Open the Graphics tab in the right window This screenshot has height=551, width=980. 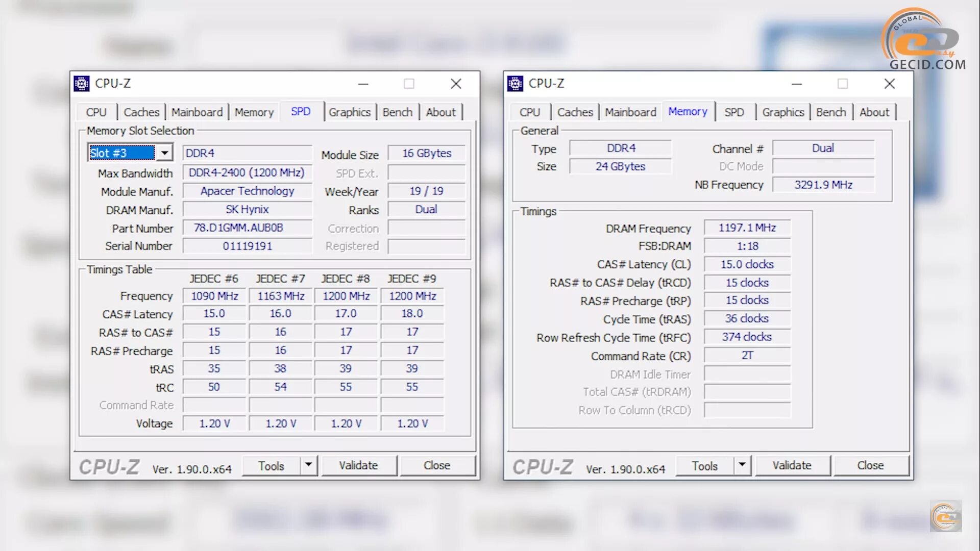coord(783,112)
